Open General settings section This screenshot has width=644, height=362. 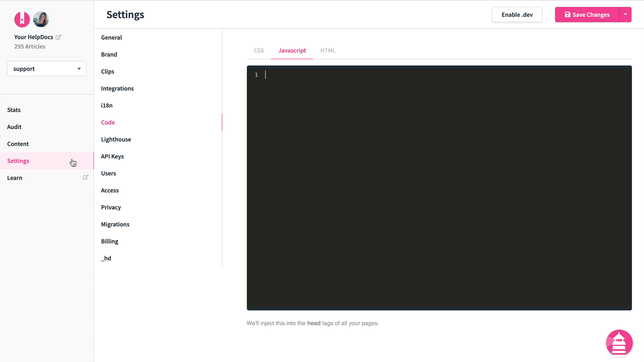coord(158,38)
